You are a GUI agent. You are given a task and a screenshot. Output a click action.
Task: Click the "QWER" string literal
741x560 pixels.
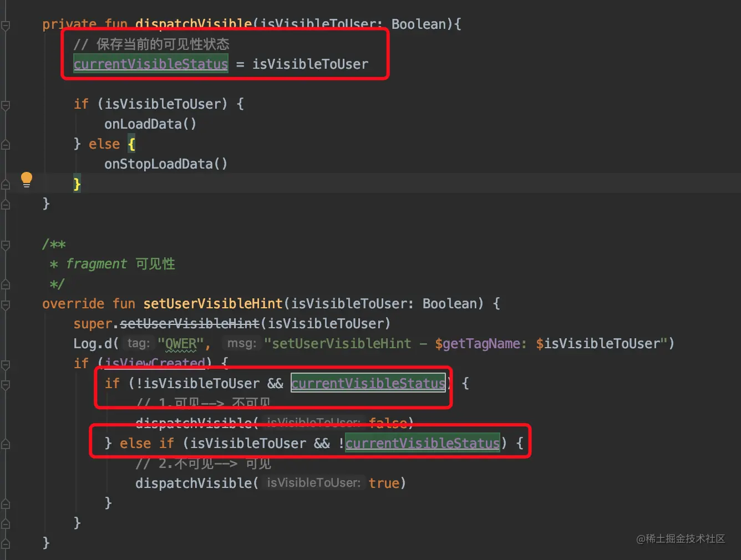181,344
